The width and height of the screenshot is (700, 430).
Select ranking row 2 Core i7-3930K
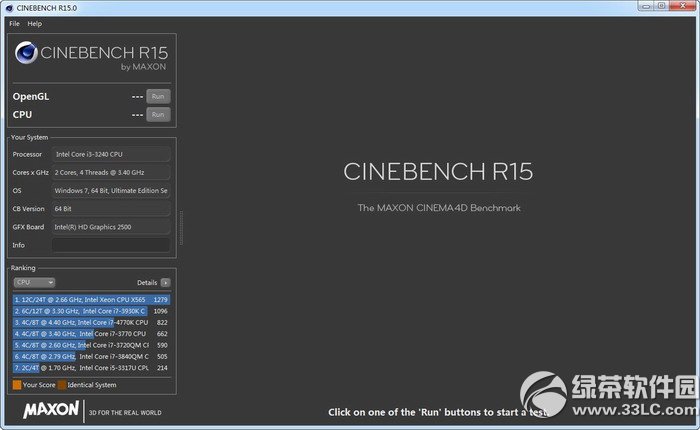(91, 311)
